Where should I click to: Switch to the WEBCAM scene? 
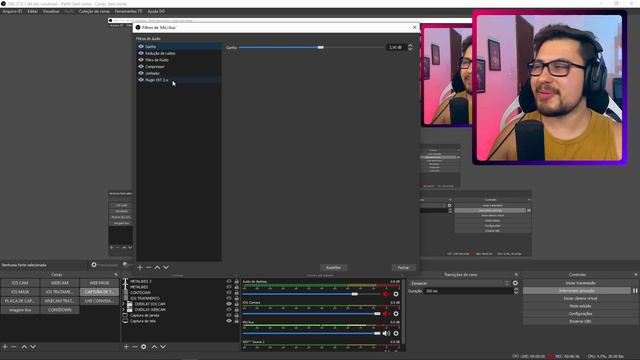(x=60, y=283)
